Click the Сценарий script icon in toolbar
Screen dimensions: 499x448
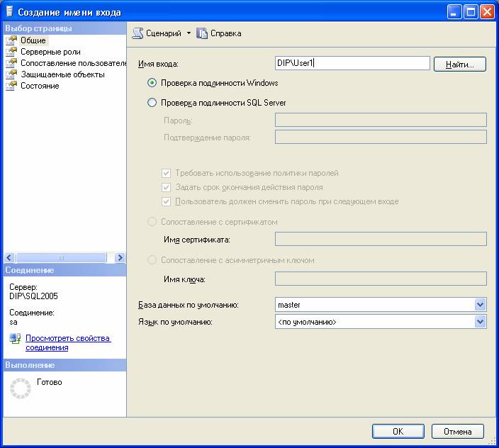pos(138,33)
